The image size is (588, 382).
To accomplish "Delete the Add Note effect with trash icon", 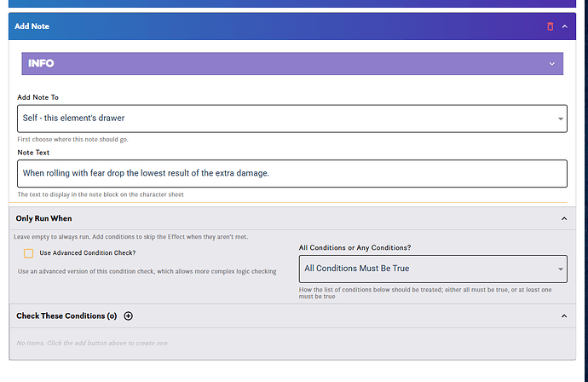I will pyautogui.click(x=550, y=26).
